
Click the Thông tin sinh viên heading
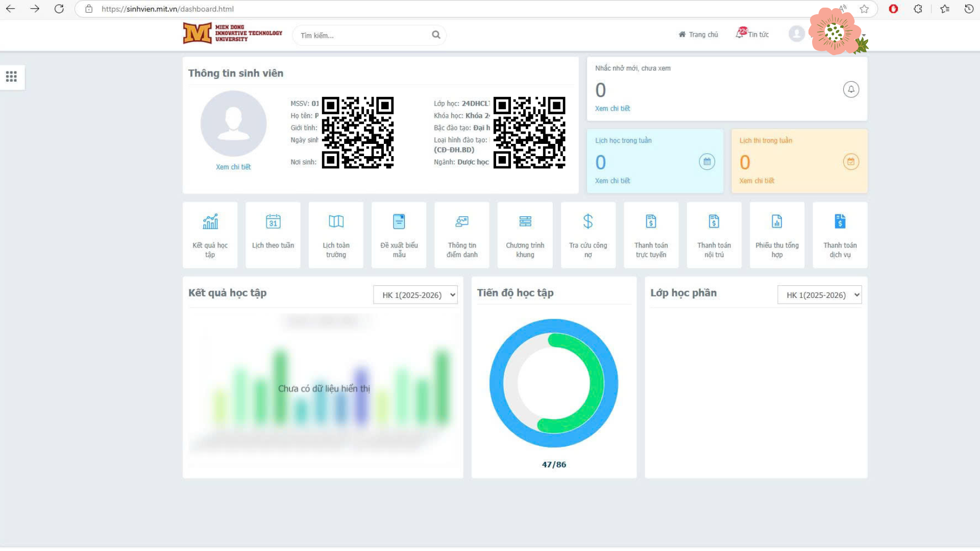click(236, 73)
